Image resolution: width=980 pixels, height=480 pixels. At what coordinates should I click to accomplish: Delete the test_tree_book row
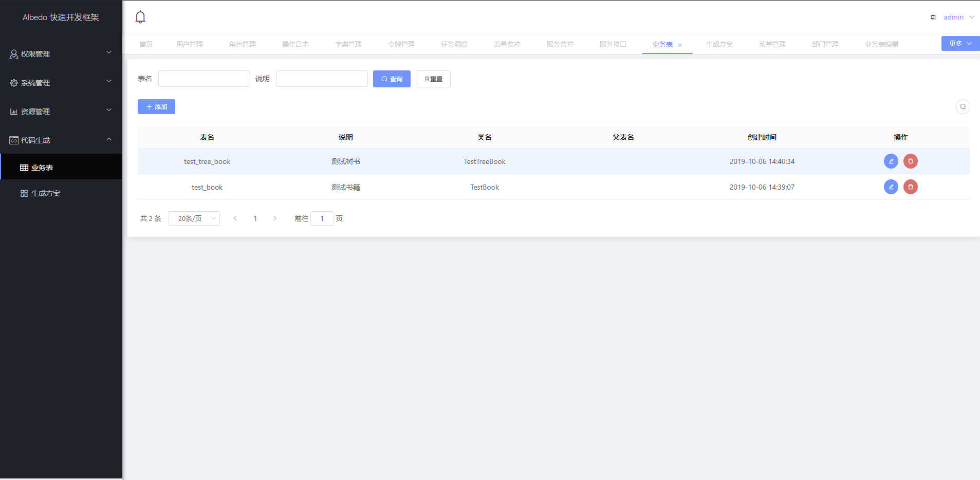pyautogui.click(x=910, y=161)
